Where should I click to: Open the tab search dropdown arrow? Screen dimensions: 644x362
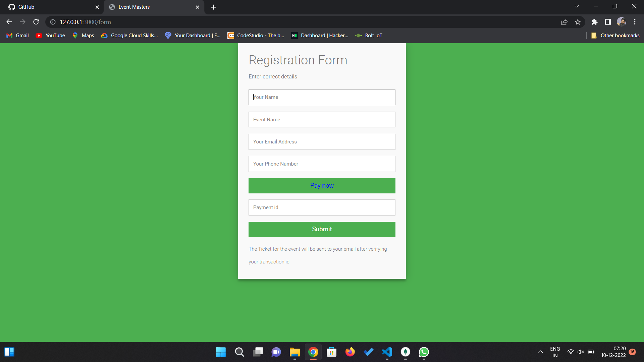[577, 6]
